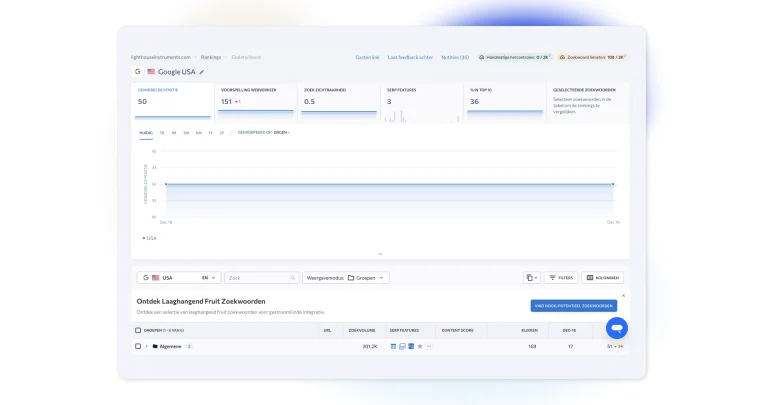Click the third SERP feature icon in Algemene row

point(411,346)
